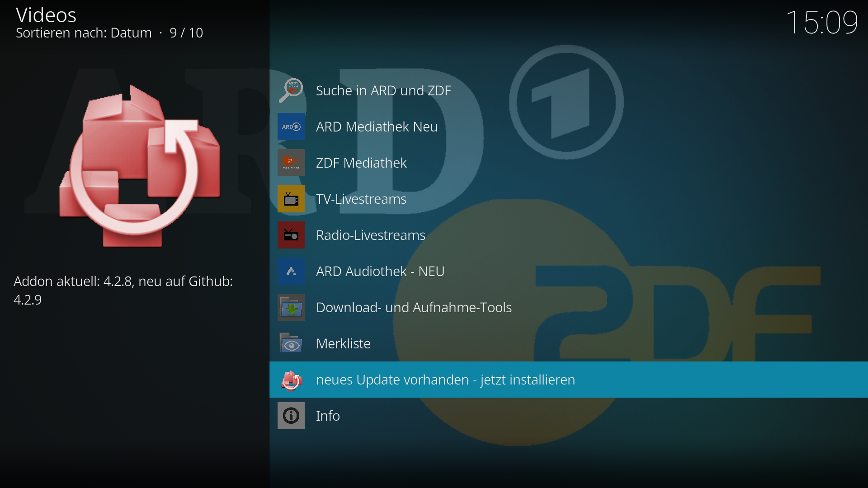
Task: Open Radio-Livestreams entry
Action: point(569,235)
